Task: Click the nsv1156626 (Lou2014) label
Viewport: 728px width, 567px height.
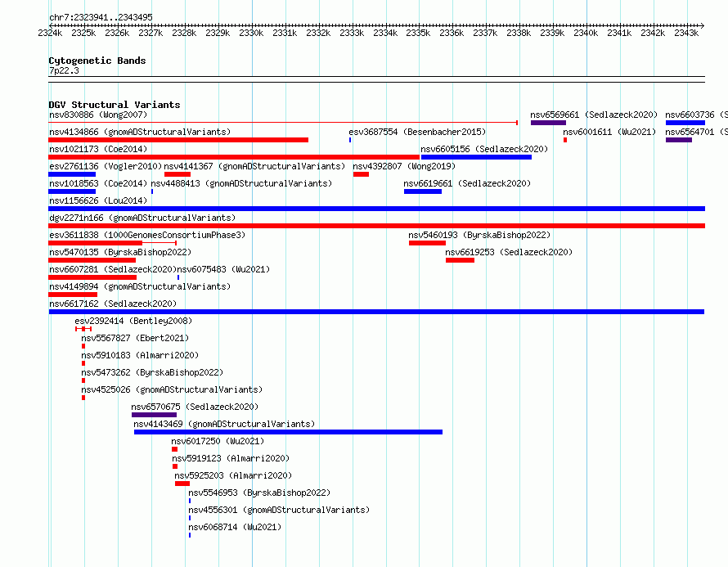Action: [98, 200]
